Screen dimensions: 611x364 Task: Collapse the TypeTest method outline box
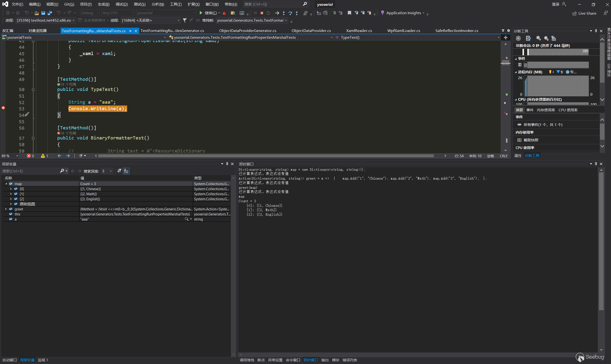point(33,90)
